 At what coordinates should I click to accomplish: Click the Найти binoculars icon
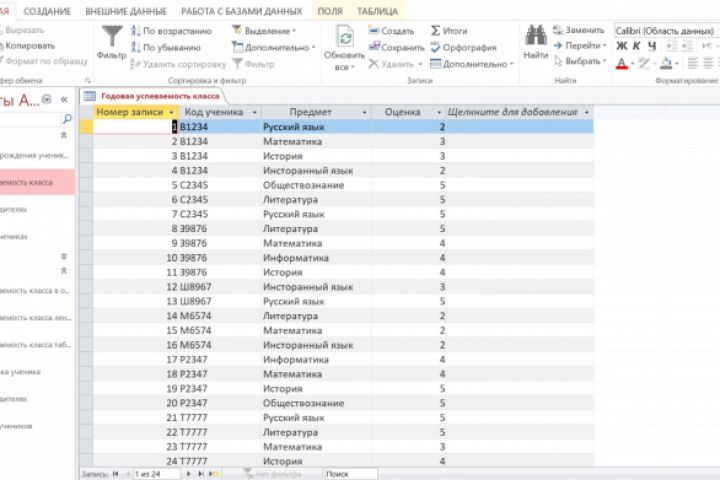pos(535,35)
